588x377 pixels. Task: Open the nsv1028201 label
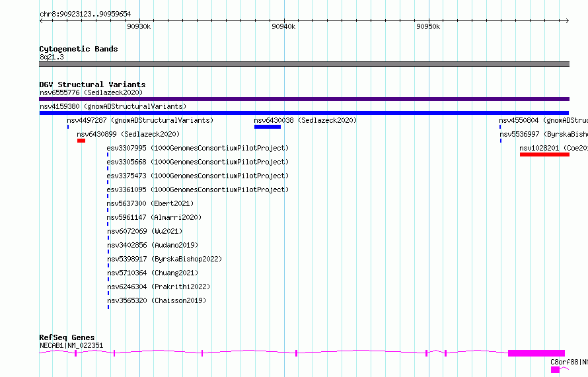554,148
